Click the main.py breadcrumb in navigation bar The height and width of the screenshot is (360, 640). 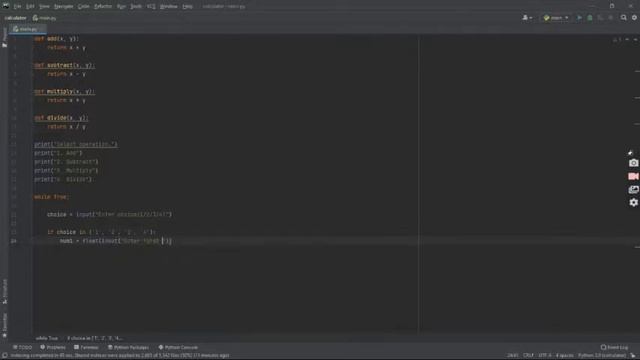click(x=45, y=18)
